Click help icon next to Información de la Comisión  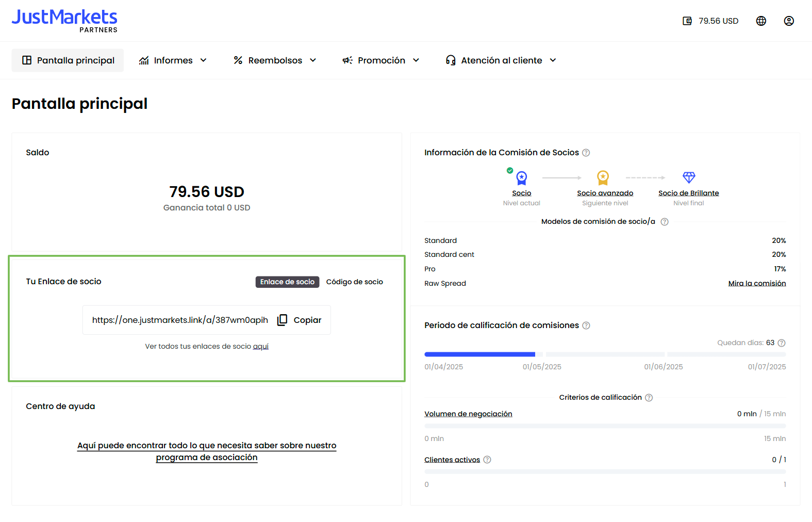[586, 153]
